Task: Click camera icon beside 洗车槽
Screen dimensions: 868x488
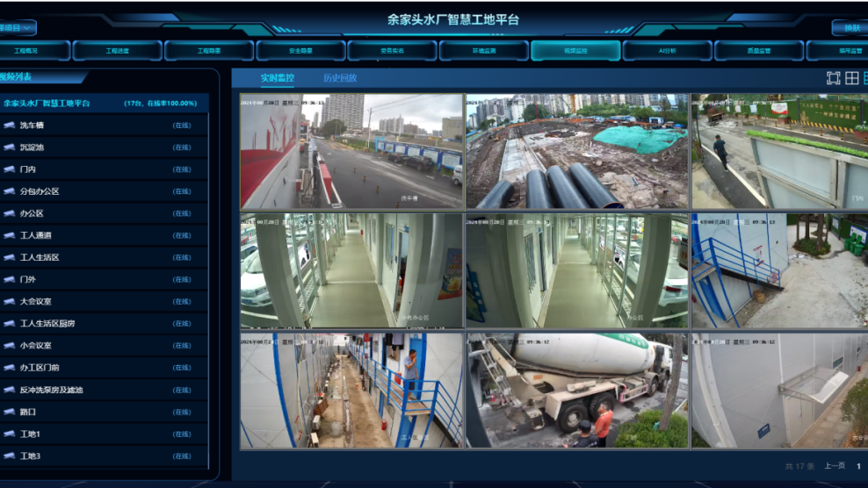Action: click(10, 126)
